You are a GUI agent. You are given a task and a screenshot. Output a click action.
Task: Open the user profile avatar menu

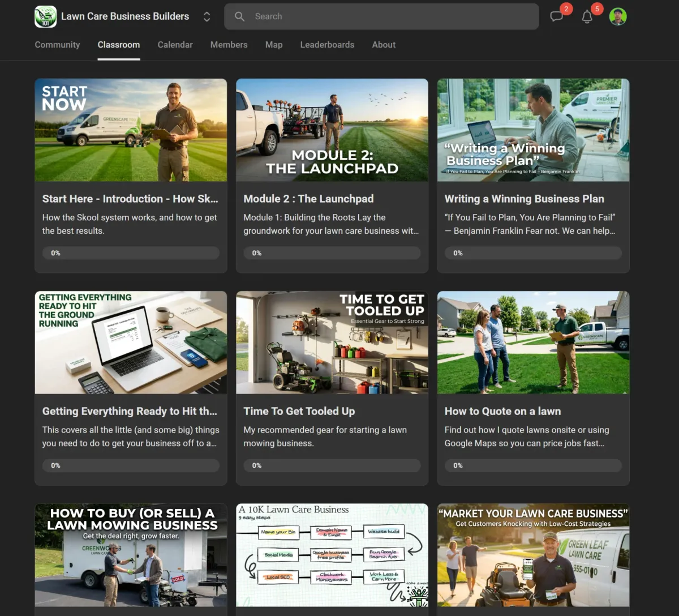click(x=618, y=16)
